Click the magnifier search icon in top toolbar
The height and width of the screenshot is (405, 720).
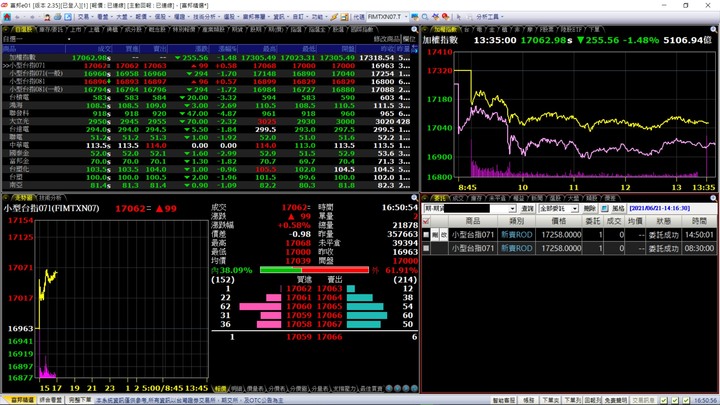tap(425, 17)
